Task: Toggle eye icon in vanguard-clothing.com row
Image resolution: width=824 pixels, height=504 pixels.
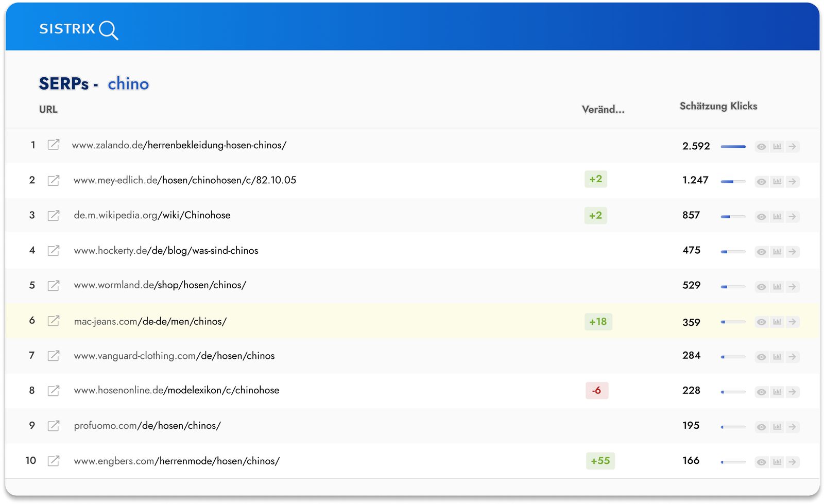Action: 761,357
